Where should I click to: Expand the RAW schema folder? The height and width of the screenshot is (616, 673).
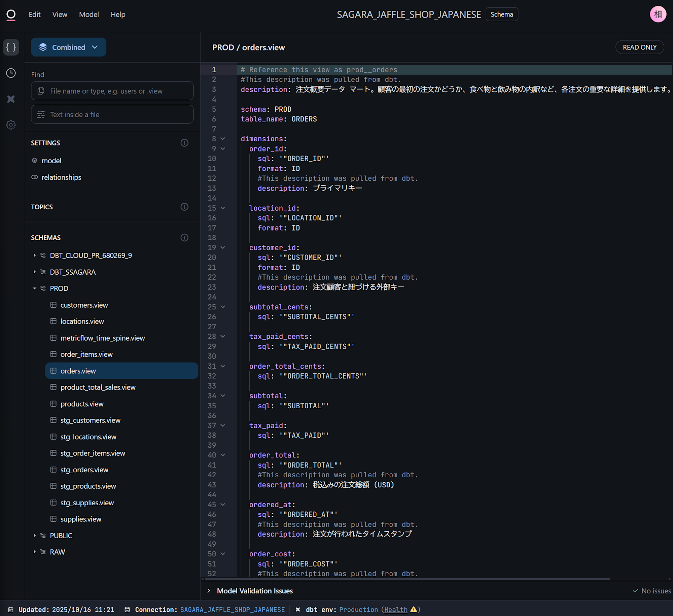(34, 552)
